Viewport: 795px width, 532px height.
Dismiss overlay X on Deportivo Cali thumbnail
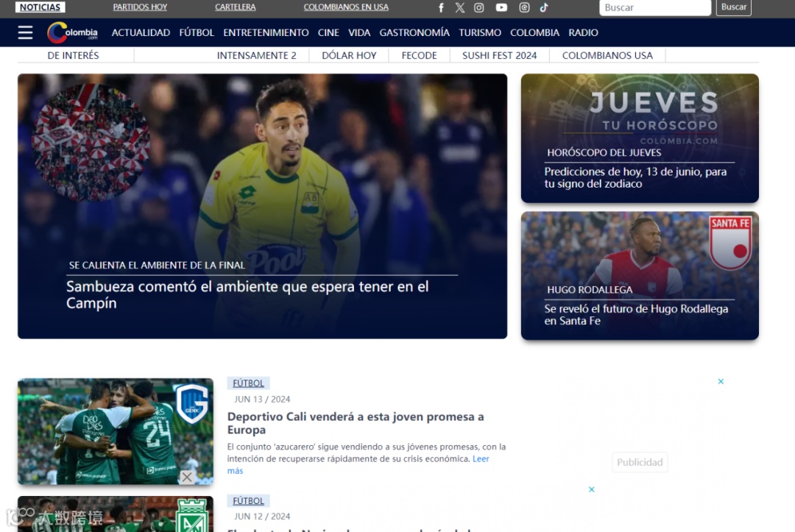[186, 477]
